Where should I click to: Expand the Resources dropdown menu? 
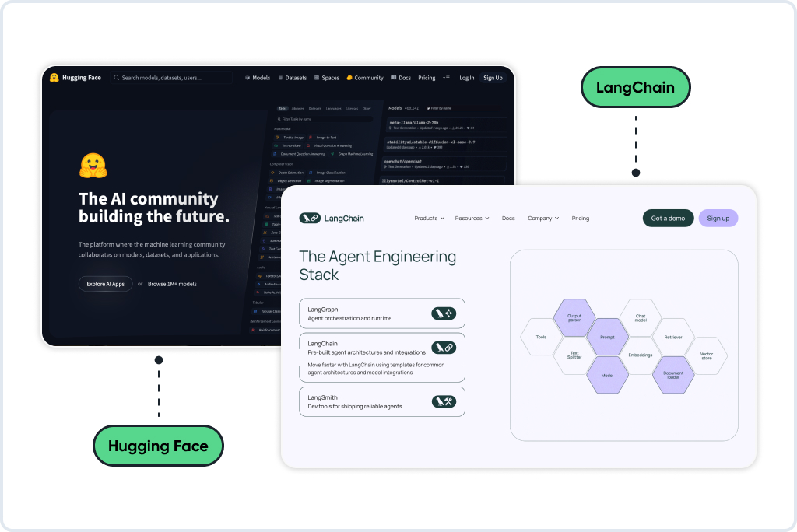[472, 218]
